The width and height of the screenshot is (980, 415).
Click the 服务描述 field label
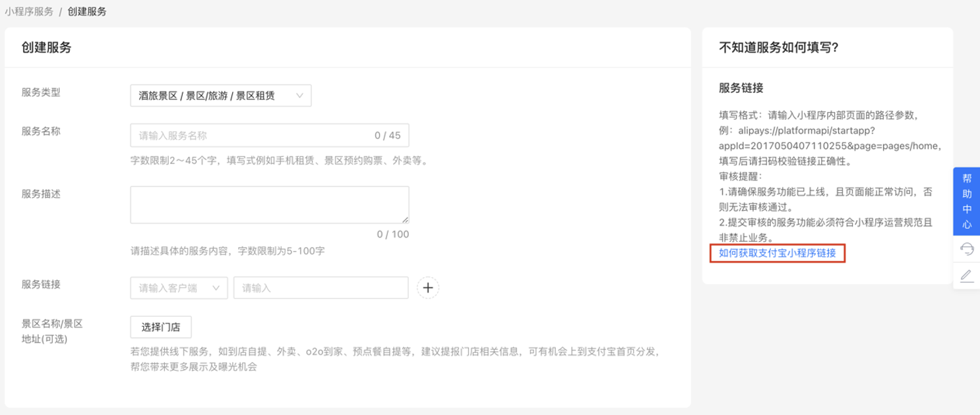(x=41, y=194)
